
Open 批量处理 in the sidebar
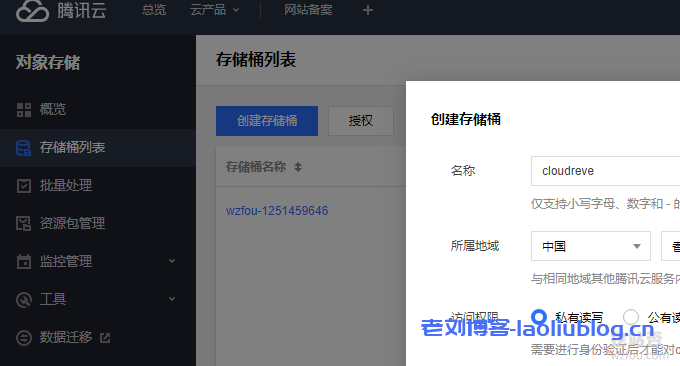[x=66, y=185]
